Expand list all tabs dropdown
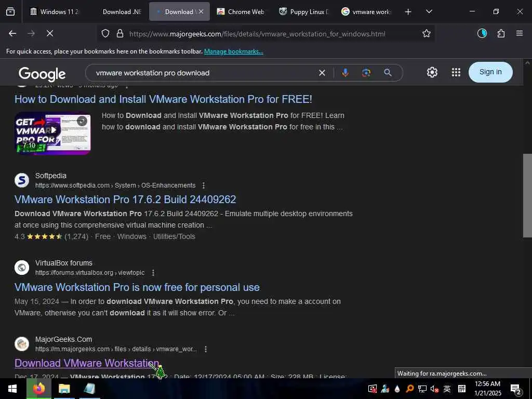Viewport: 532px width, 399px height. tap(429, 11)
